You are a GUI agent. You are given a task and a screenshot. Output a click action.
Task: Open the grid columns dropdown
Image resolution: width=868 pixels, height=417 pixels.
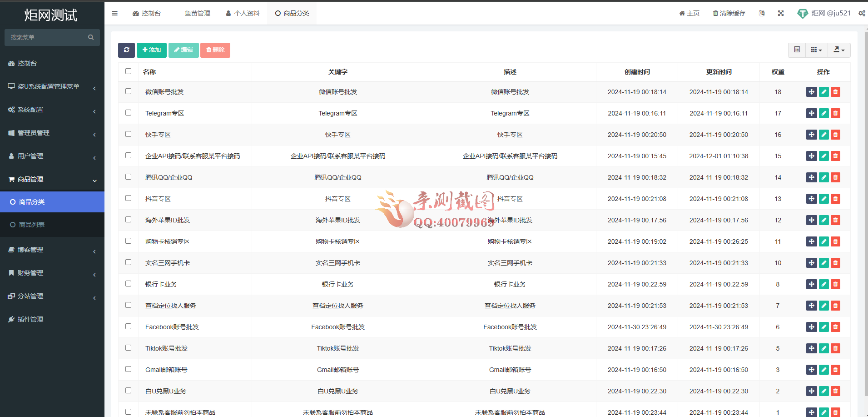(816, 50)
